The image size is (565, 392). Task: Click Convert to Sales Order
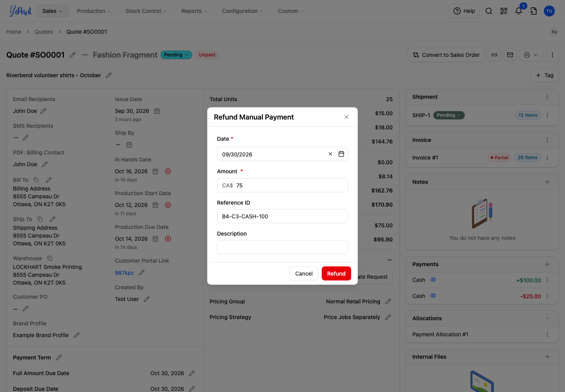(447, 55)
